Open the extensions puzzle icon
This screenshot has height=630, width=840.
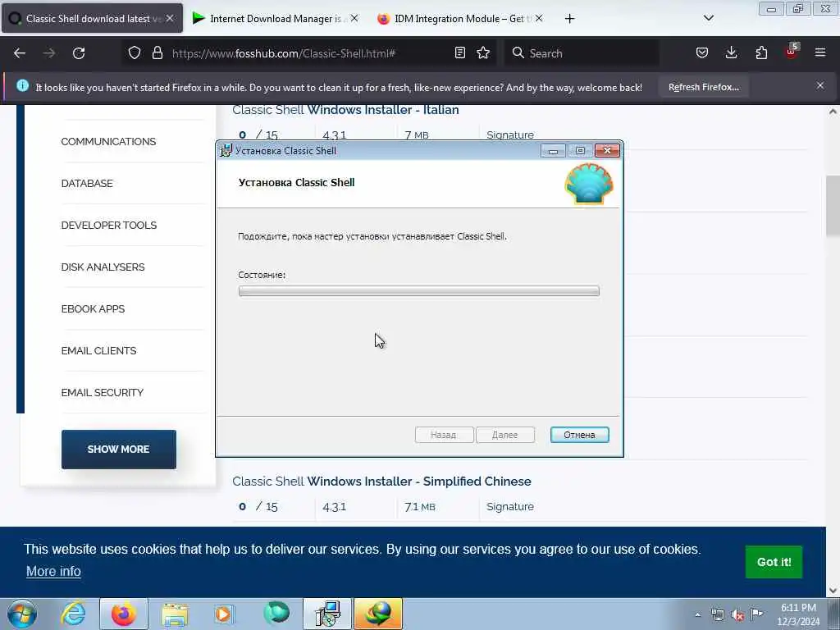(x=761, y=52)
